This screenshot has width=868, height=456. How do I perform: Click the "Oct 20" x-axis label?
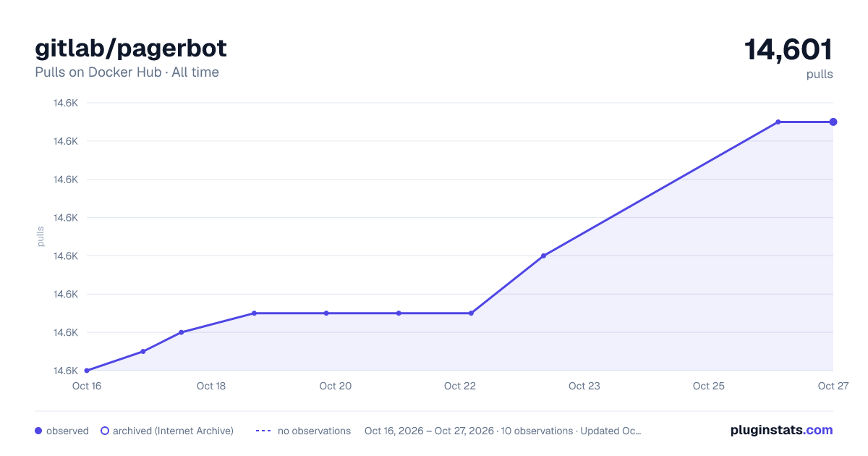coord(336,386)
